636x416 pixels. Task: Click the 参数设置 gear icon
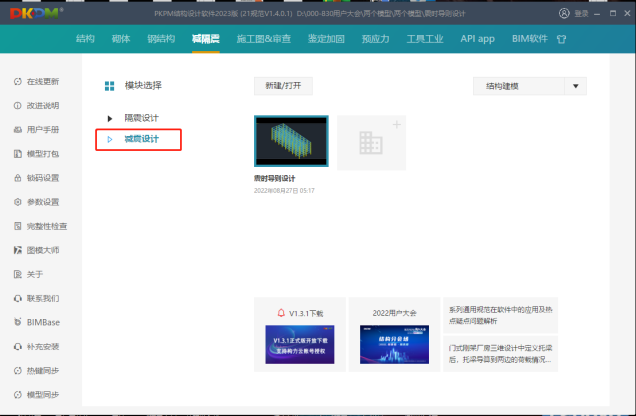click(17, 202)
